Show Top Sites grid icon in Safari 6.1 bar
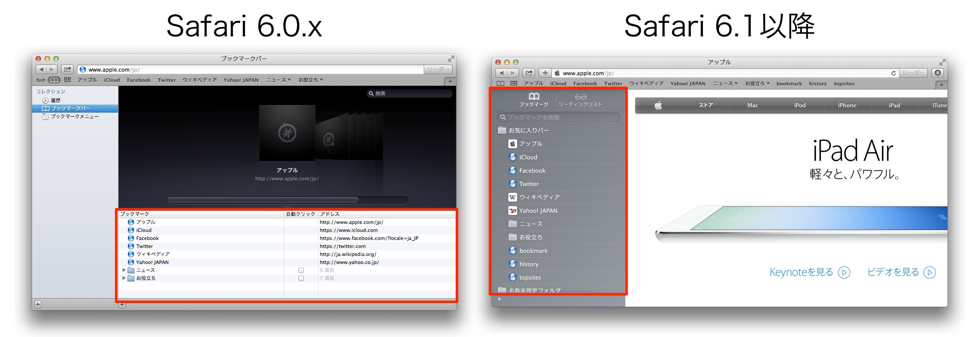Viewport: 980px width, 337px height. point(514,84)
